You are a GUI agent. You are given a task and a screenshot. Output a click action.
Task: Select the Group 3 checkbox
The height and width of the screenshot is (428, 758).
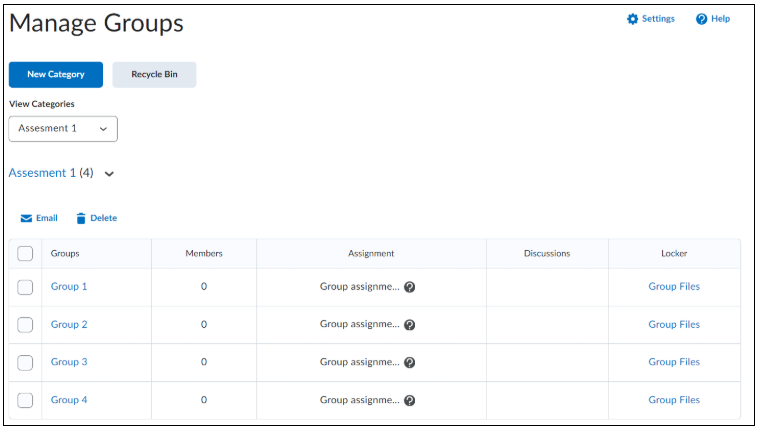[x=25, y=363]
